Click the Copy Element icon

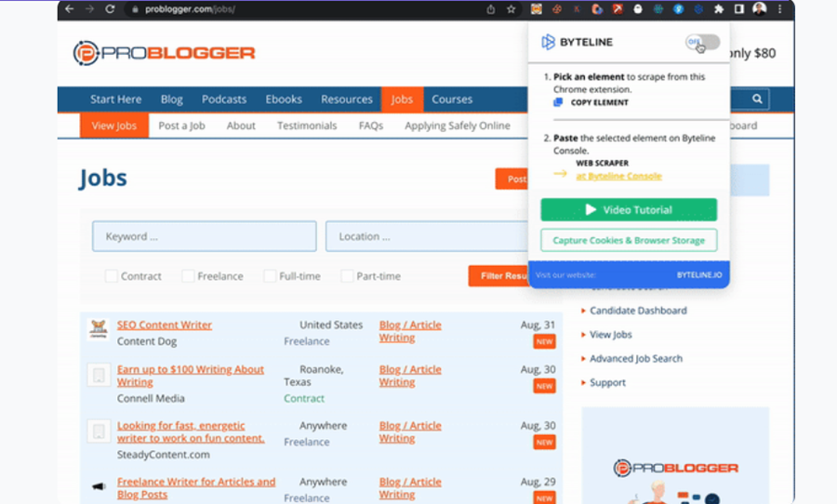[558, 102]
